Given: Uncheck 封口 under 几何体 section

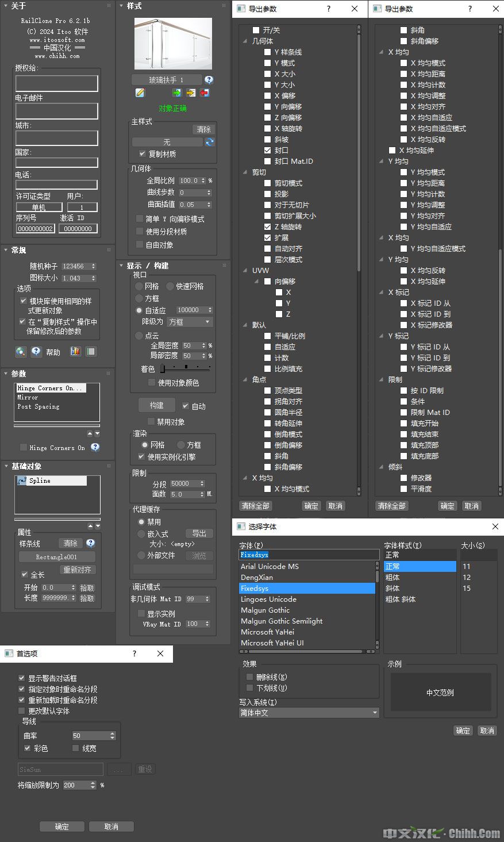Looking at the screenshot, I should coord(267,150).
